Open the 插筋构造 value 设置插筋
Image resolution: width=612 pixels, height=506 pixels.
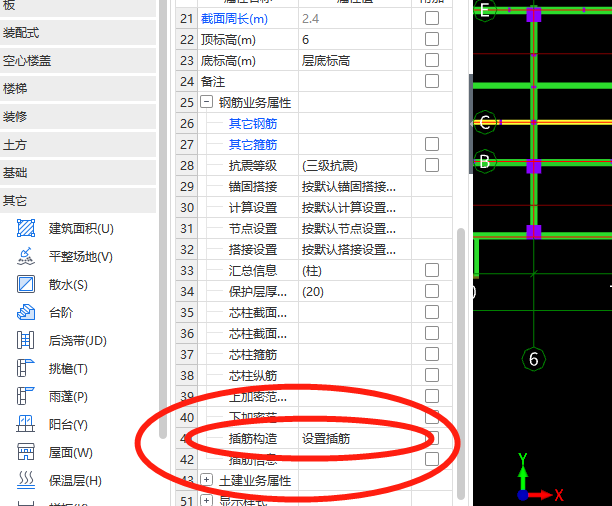[354, 439]
